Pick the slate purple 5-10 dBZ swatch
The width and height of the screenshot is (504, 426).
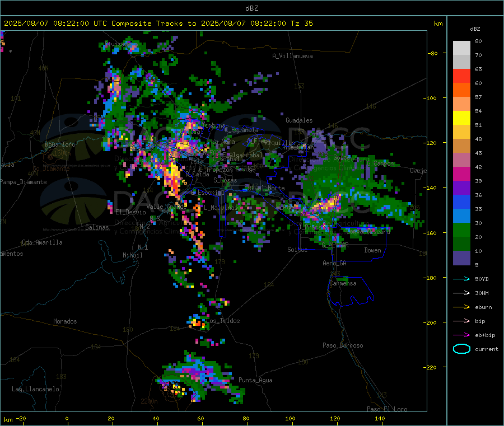[x=461, y=258]
